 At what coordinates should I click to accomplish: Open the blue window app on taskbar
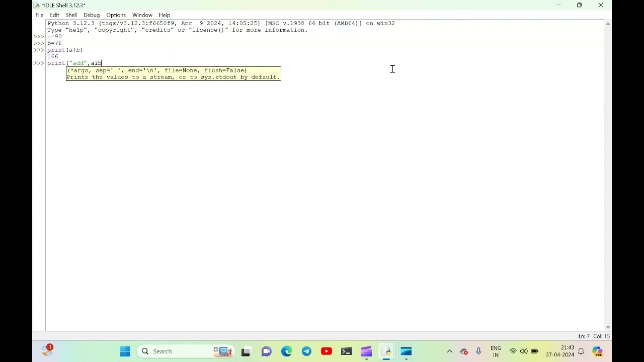point(406,351)
